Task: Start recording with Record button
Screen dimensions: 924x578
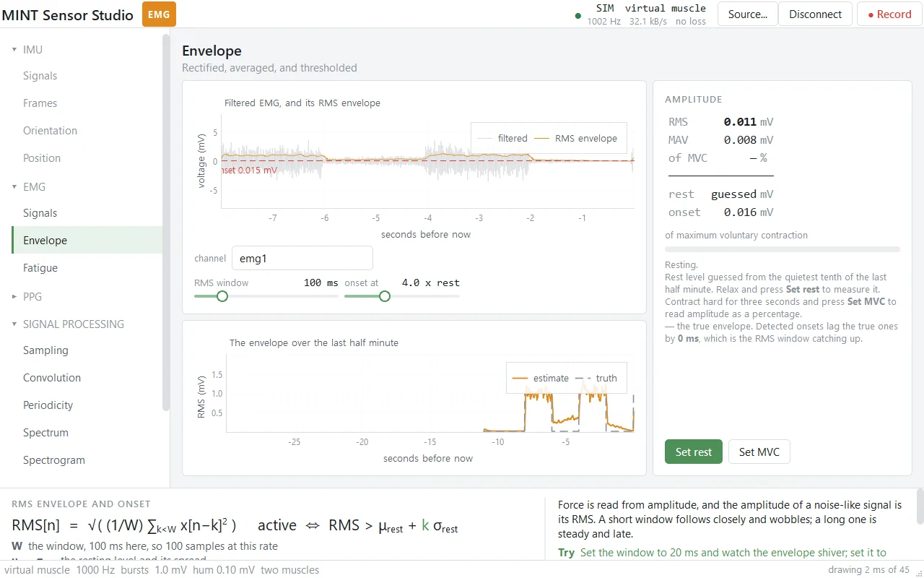Action: coord(889,14)
